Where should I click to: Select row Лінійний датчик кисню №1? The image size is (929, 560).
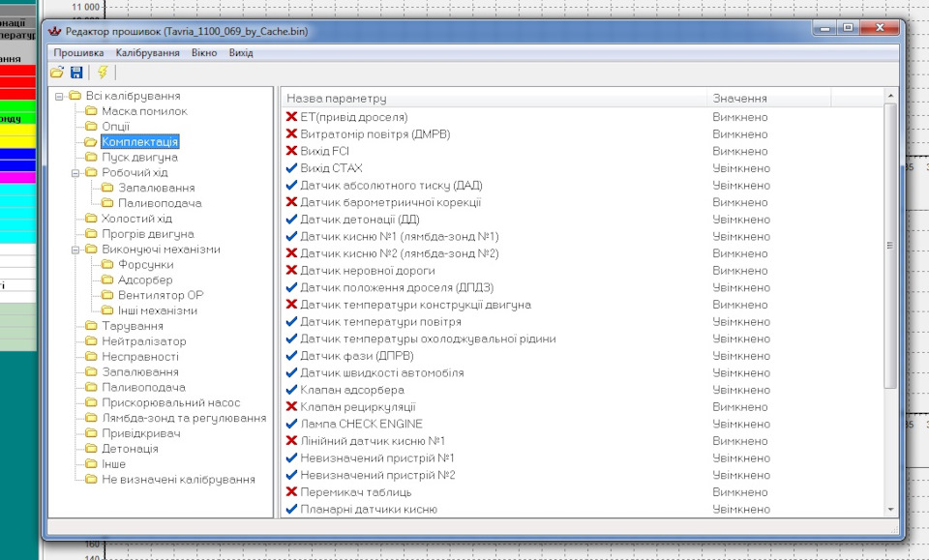coord(584,441)
